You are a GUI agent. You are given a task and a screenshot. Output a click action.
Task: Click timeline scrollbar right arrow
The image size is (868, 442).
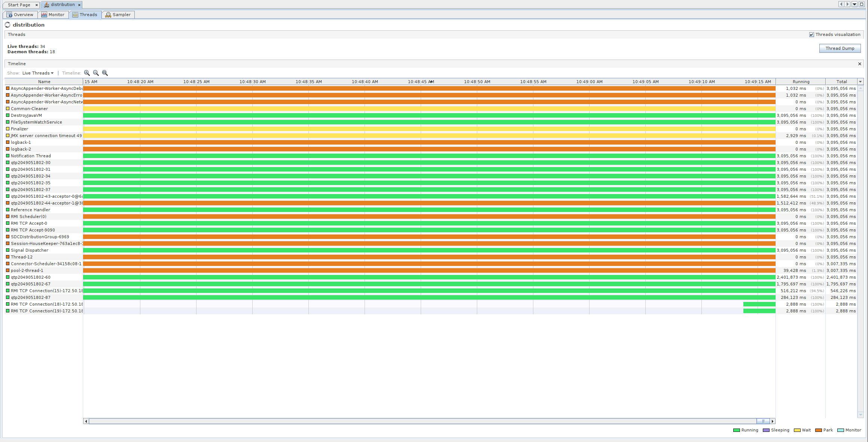(x=773, y=421)
